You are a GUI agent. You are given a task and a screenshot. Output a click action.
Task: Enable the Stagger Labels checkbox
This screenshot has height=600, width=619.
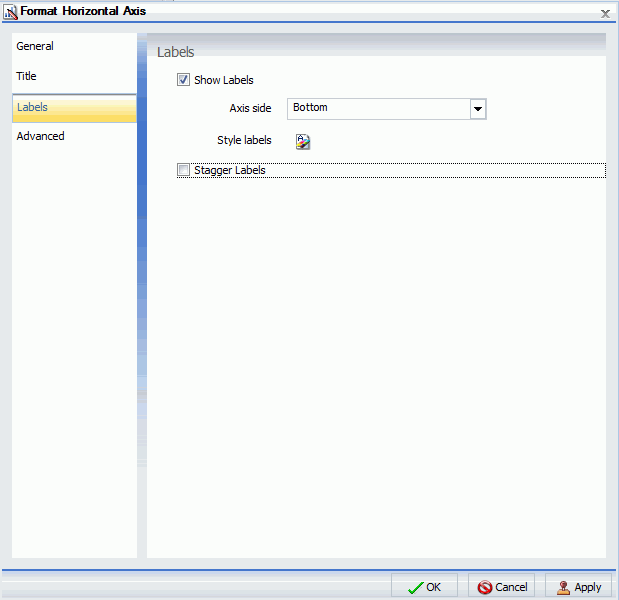pos(183,170)
